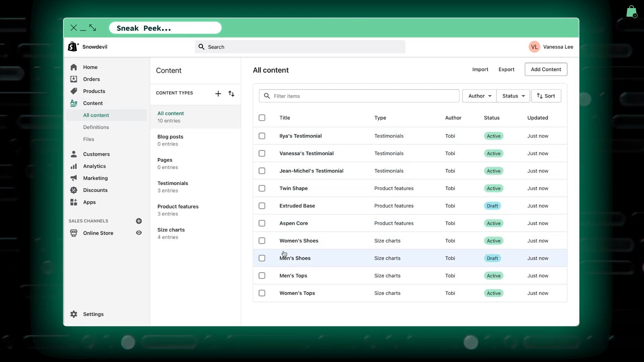Screen dimensions: 644x362
Task: Click the Add Content button
Action: (546, 69)
